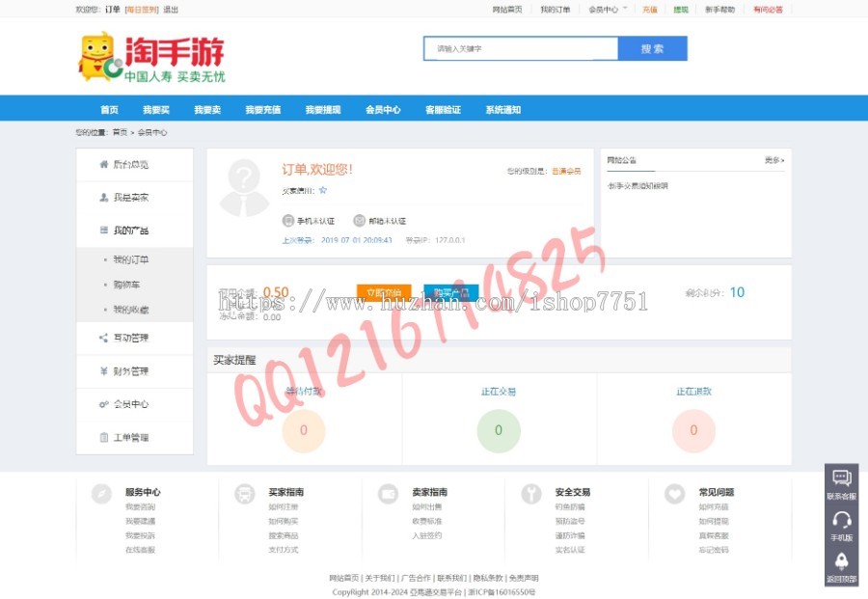Viewport: 868px width, 599px height.
Task: Click the user avatar placeholder image
Action: (244, 188)
